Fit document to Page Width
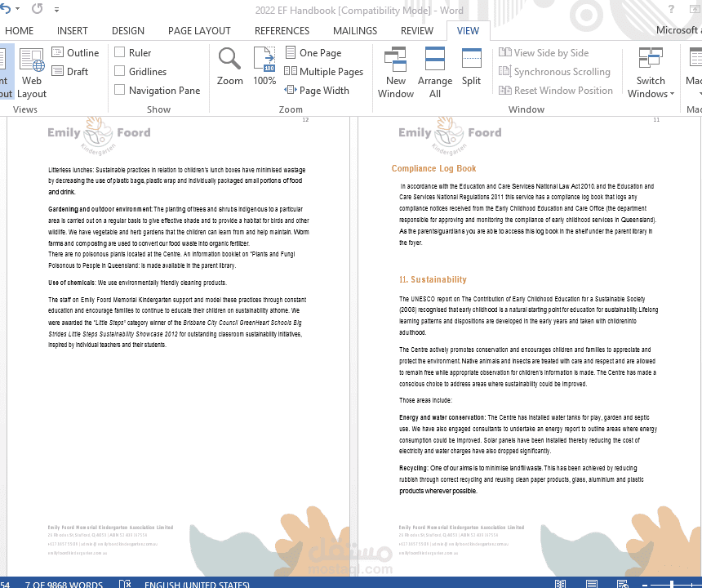 pos(317,91)
